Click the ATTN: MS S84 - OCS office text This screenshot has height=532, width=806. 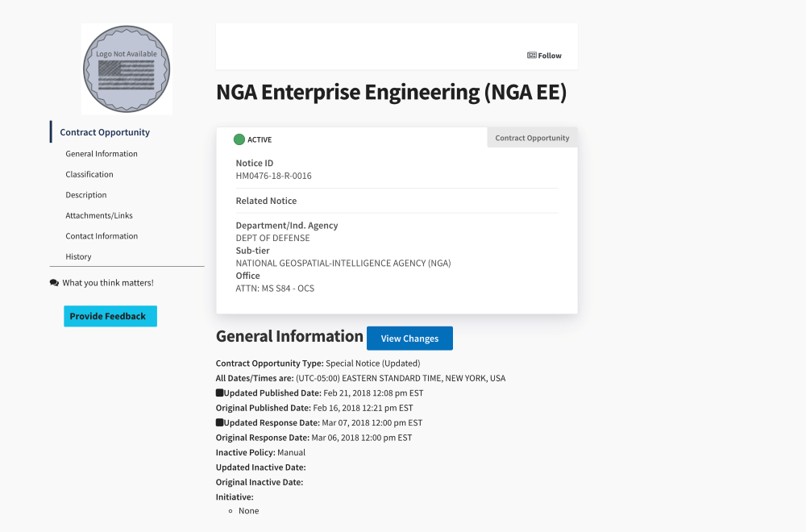(x=275, y=289)
